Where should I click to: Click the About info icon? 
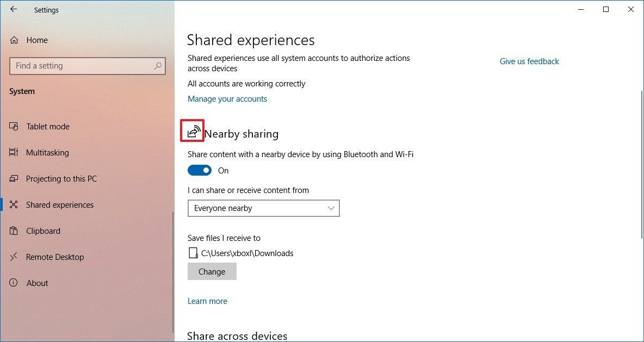[13, 283]
